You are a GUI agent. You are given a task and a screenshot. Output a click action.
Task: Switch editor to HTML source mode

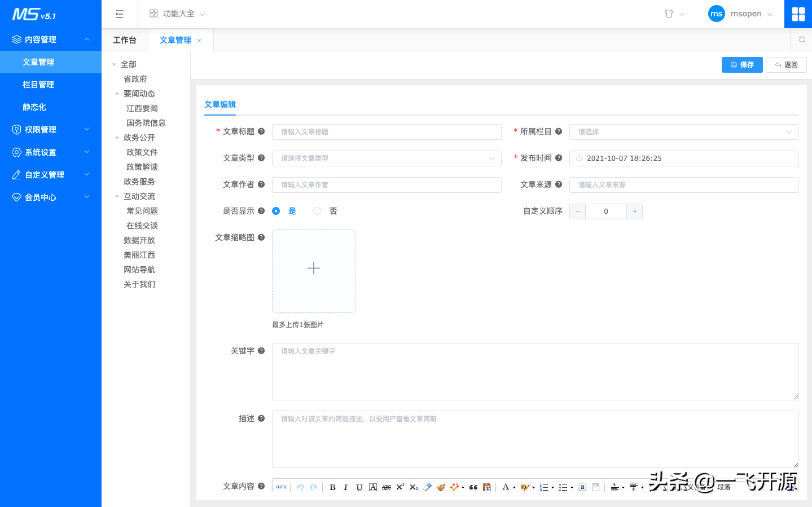(280, 487)
